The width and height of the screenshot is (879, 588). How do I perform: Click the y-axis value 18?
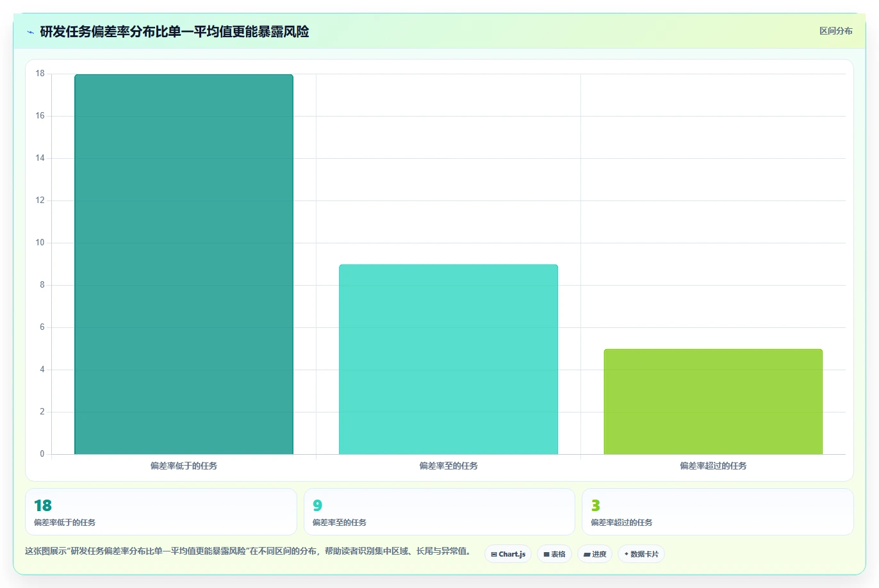click(40, 74)
